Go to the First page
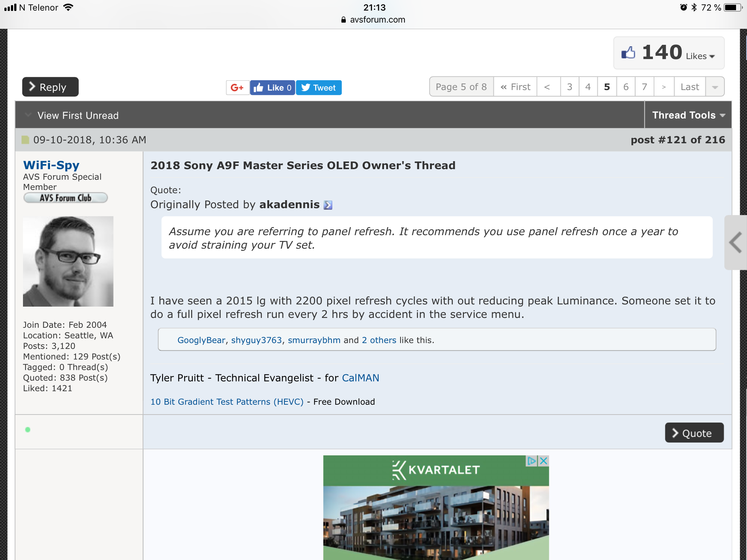Viewport: 747px width, 560px height. point(515,87)
